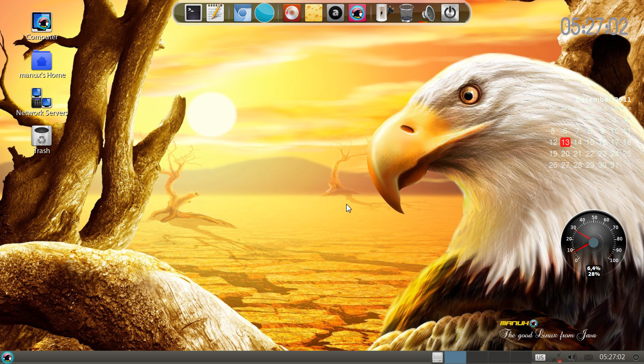Launch the notepad text editor in dock
This screenshot has height=364, width=644.
(215, 13)
